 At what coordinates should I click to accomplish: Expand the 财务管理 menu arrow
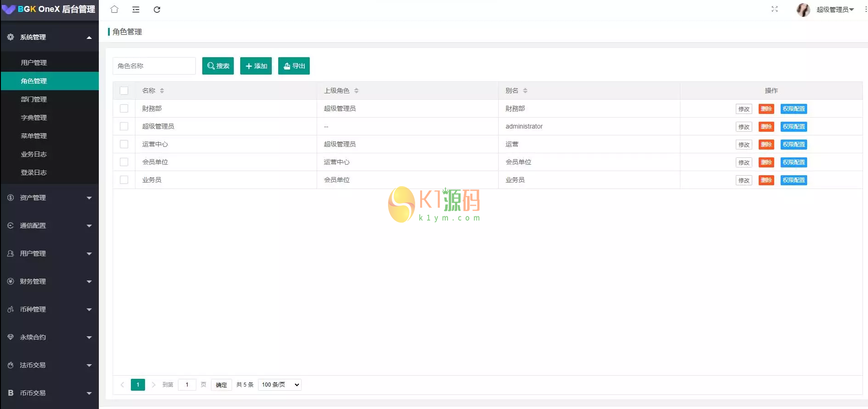tap(89, 282)
